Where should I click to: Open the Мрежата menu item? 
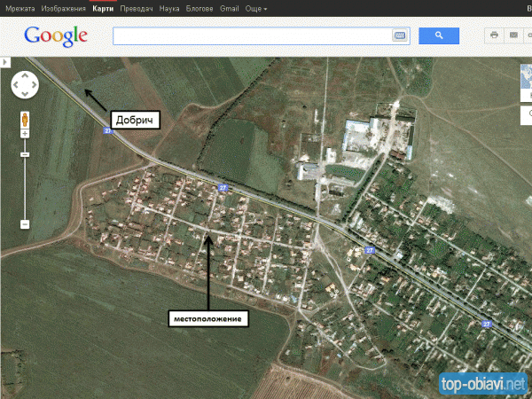(x=20, y=9)
